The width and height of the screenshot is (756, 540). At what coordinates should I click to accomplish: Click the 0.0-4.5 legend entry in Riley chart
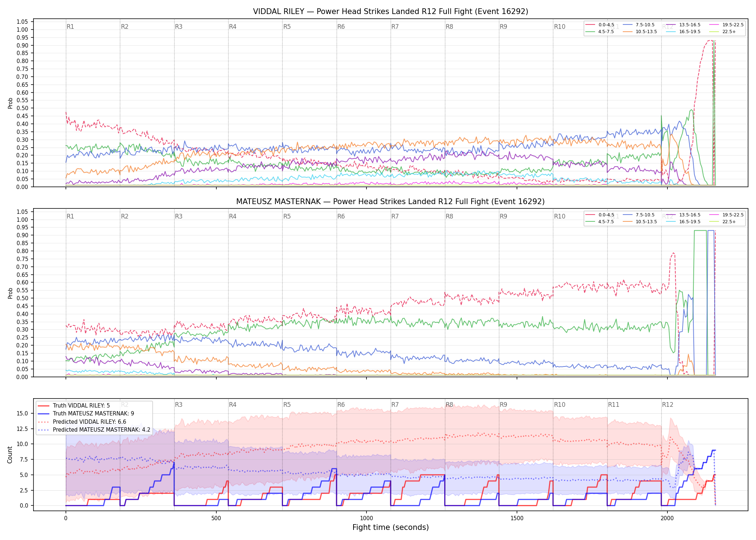600,25
